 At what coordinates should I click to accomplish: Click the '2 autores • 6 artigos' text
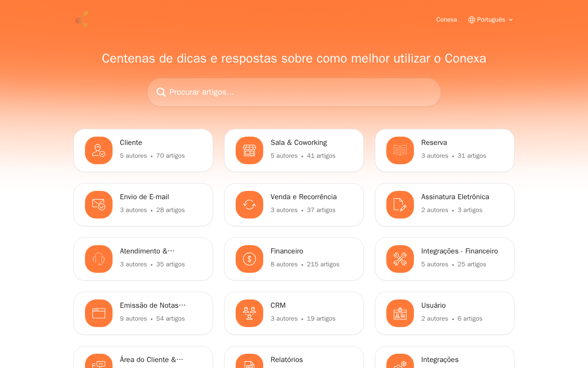point(452,319)
